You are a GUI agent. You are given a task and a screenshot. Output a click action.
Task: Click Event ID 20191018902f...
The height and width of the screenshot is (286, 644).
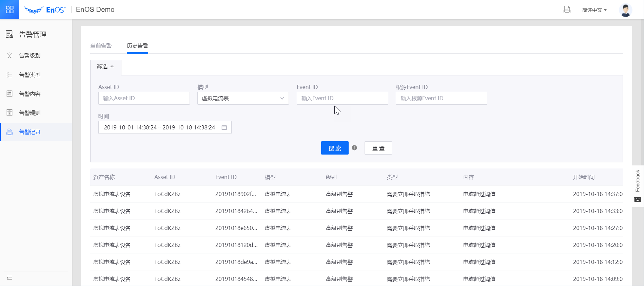coord(236,194)
